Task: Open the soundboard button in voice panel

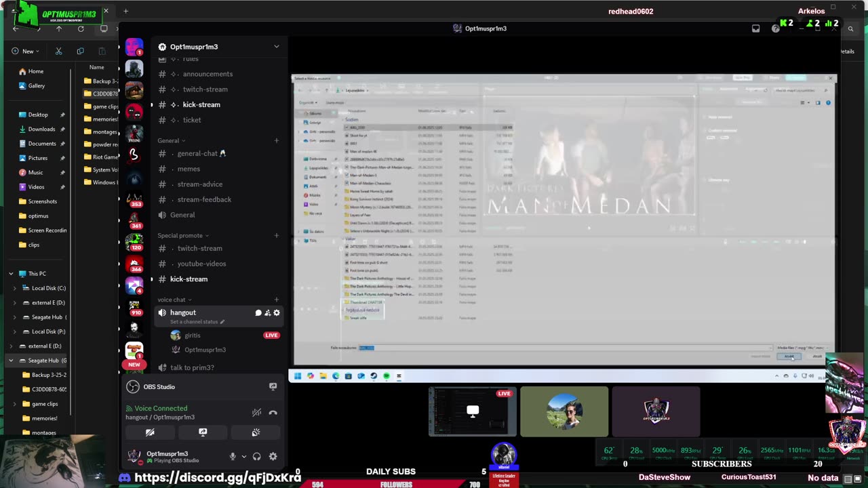Action: [256, 432]
